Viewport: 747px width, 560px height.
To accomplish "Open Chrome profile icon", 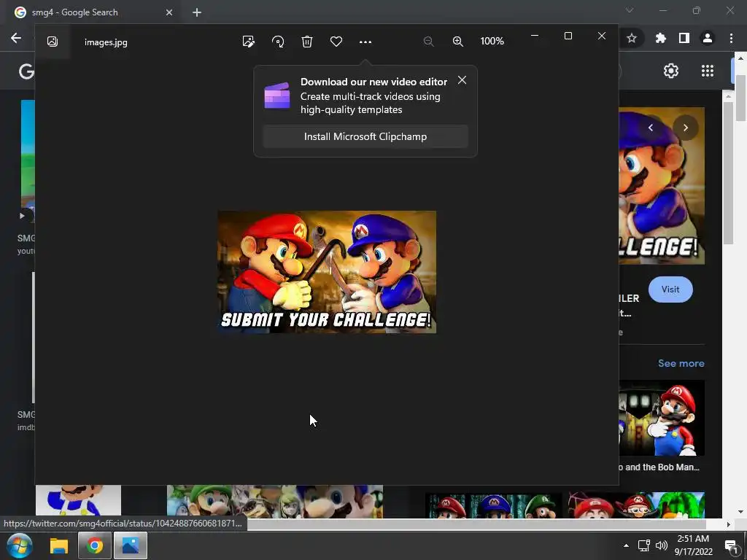I will (708, 38).
